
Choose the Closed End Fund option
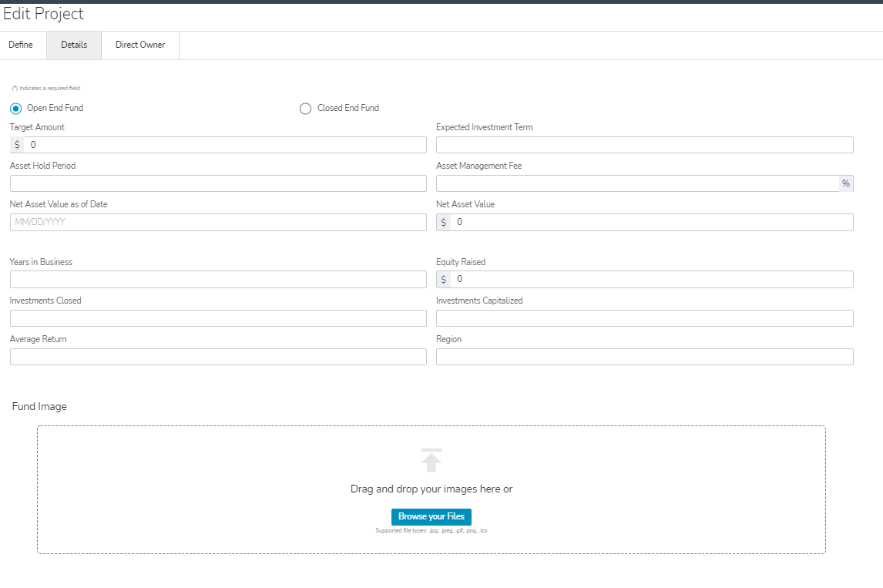(x=305, y=109)
